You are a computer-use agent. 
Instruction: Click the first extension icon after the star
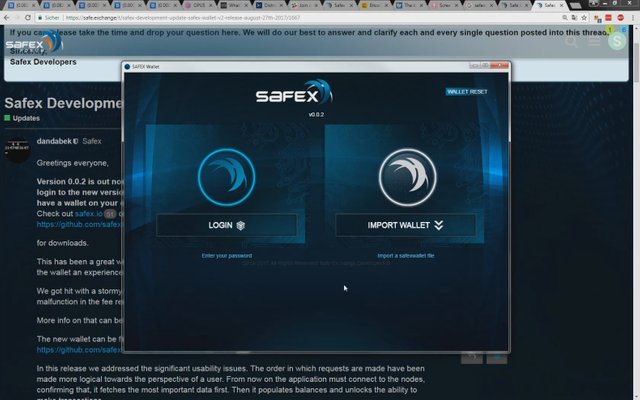pyautogui.click(x=597, y=18)
